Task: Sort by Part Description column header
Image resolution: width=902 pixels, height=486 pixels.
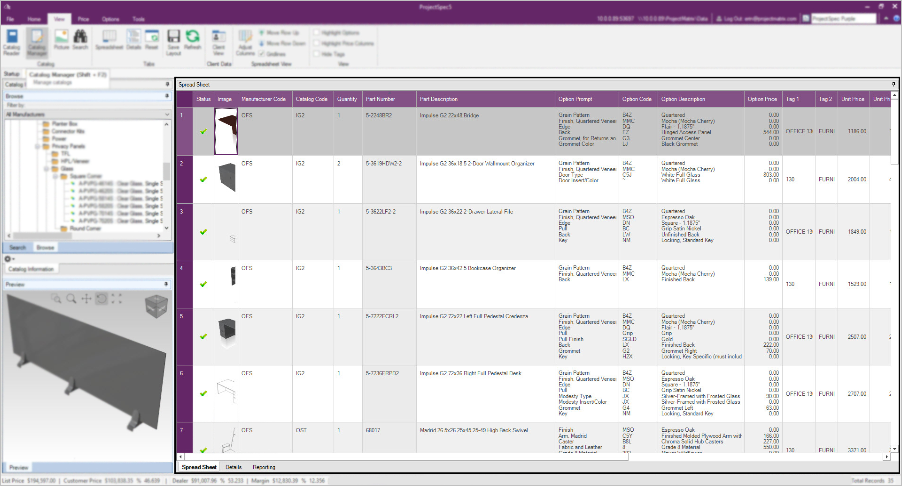Action: pyautogui.click(x=486, y=99)
